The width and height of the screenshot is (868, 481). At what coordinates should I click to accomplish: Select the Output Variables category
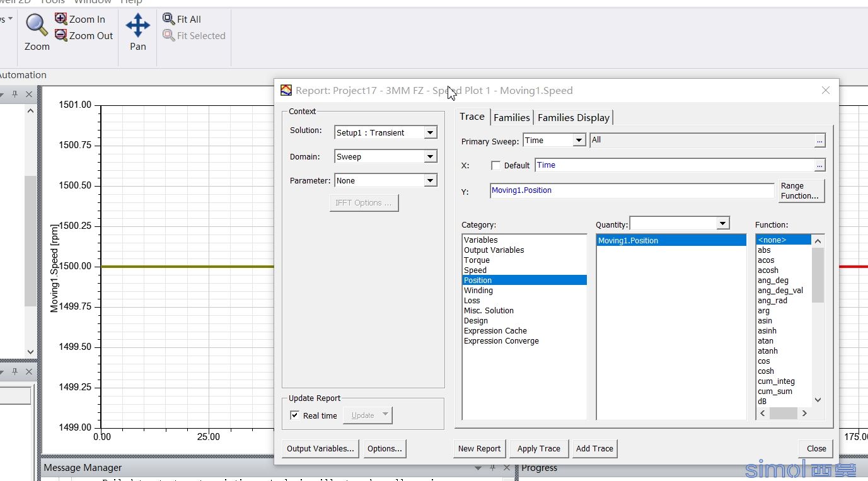[524, 250]
